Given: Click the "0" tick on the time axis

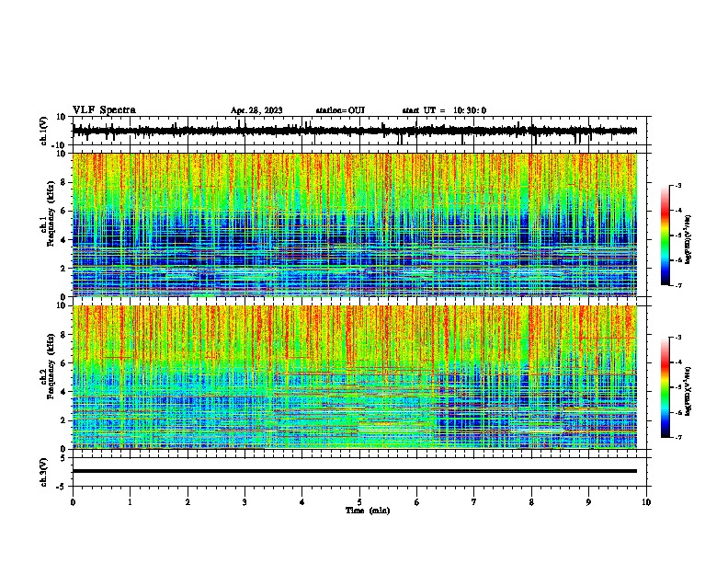Looking at the screenshot, I should [73, 502].
